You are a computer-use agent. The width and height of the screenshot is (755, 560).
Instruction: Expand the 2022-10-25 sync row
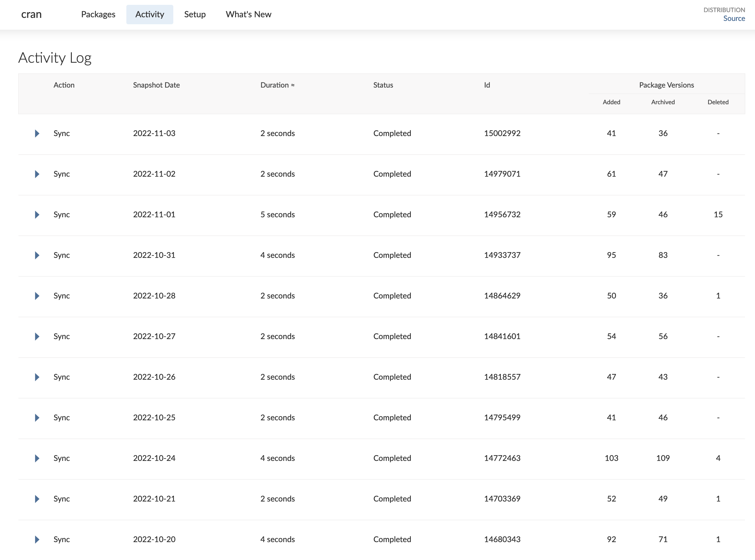coord(37,418)
